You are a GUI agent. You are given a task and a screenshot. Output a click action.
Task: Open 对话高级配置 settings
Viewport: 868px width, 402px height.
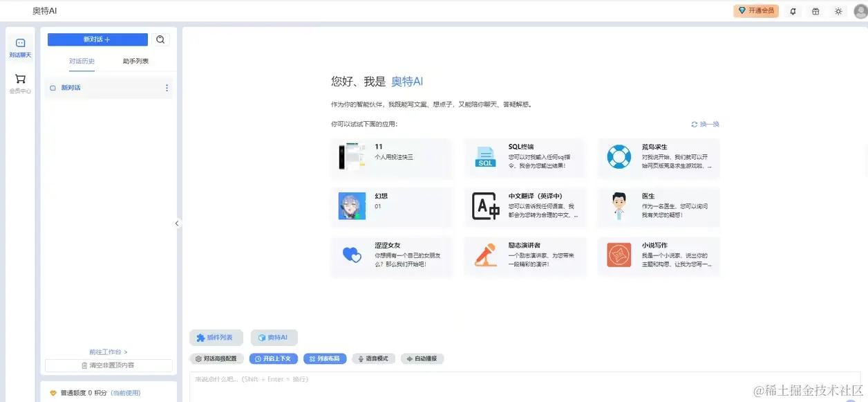[x=216, y=358]
